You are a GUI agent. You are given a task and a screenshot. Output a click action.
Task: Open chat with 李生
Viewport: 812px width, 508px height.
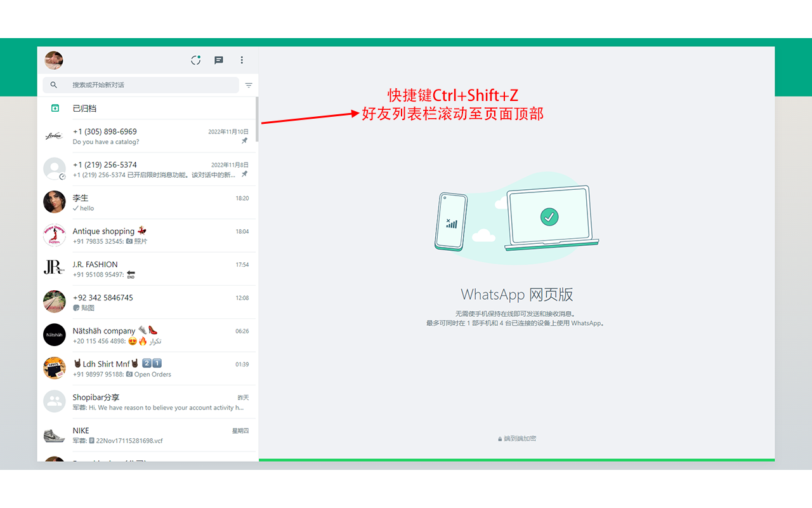tap(147, 202)
